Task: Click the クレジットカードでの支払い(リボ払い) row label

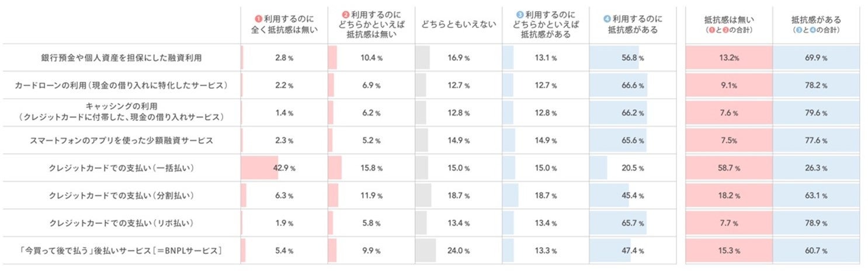Action: 121,223
